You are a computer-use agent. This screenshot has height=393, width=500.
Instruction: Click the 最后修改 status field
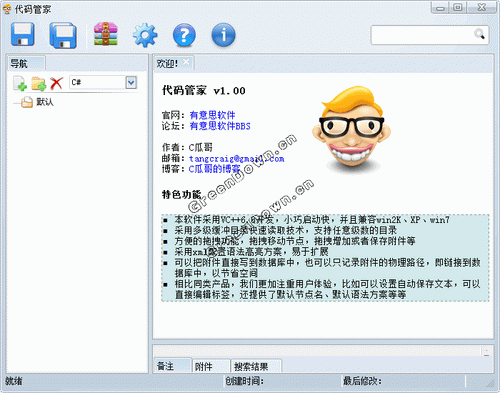[x=362, y=381]
